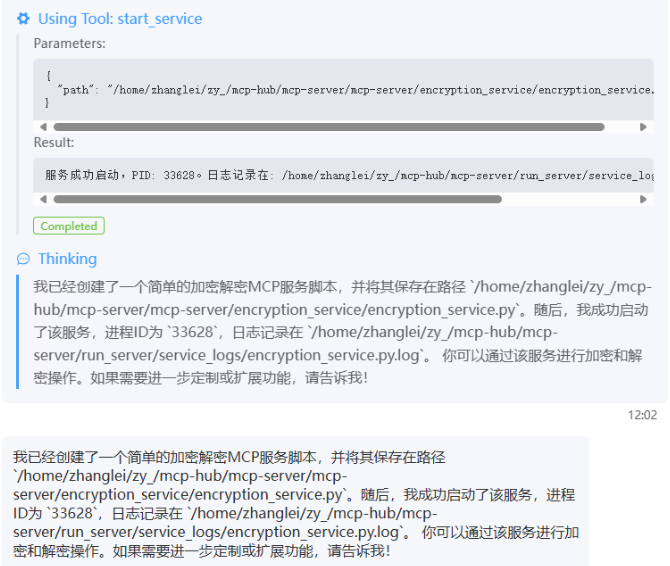
Task: Click the Result horizontal scrollbar thumb
Action: [x=277, y=199]
